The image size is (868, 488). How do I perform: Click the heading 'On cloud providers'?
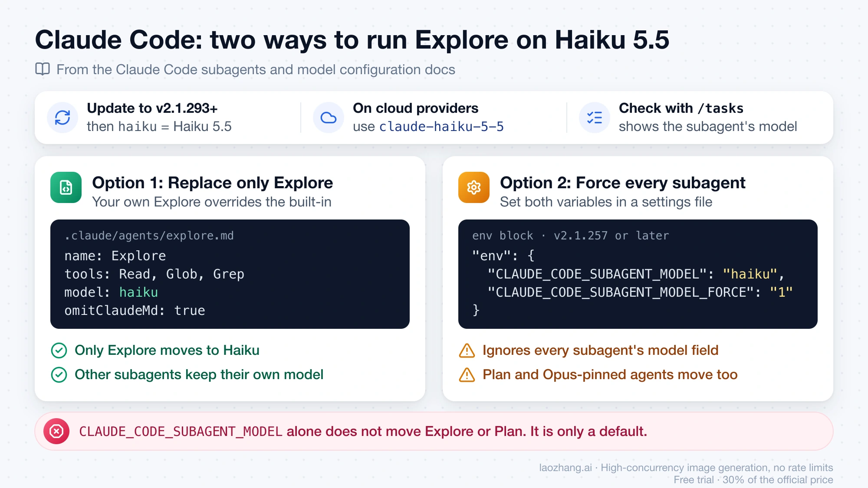coord(415,108)
